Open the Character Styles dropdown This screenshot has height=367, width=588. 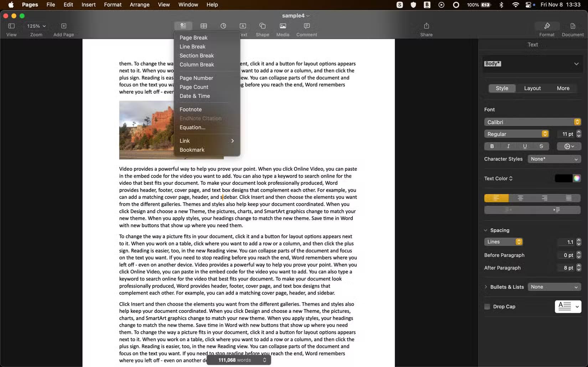[x=554, y=159]
